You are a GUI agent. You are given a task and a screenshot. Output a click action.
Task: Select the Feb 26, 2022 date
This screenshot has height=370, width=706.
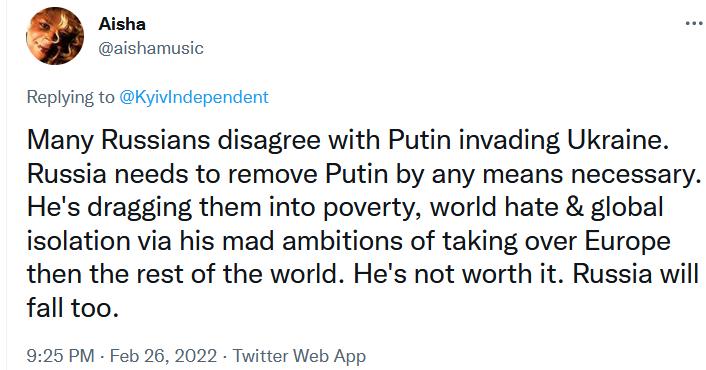pyautogui.click(x=163, y=356)
